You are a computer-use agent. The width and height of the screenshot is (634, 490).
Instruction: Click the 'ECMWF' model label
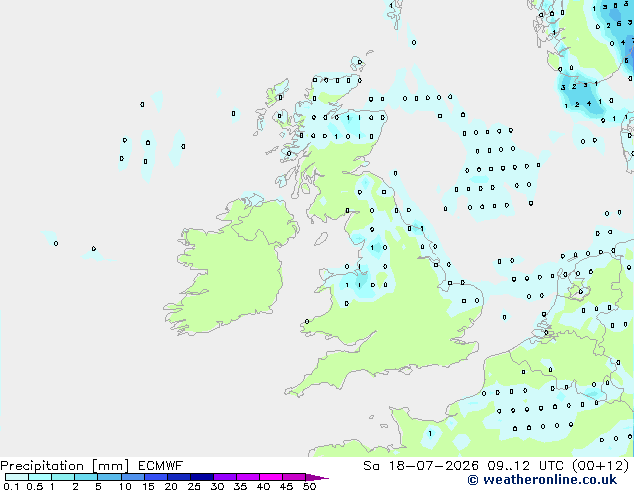(x=161, y=466)
